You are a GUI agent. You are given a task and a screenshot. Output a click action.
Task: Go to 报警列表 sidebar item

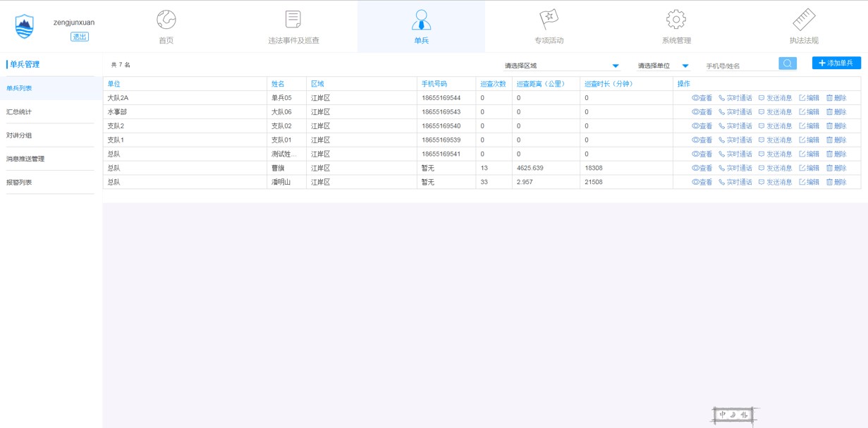click(19, 183)
